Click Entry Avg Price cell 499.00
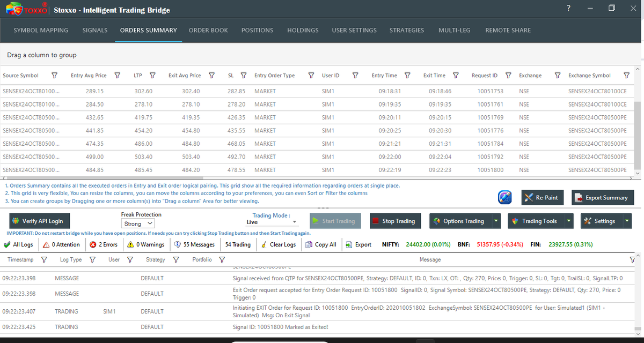The image size is (644, 343). 95,156
